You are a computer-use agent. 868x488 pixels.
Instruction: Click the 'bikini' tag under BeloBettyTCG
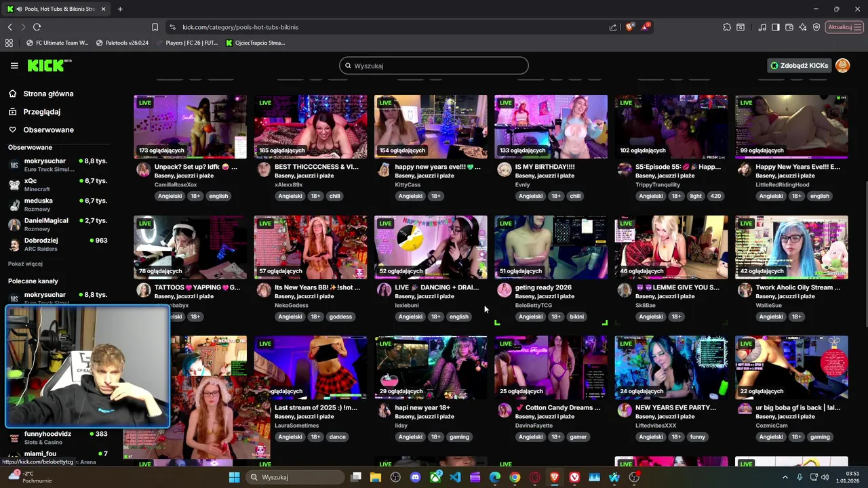[x=576, y=317]
